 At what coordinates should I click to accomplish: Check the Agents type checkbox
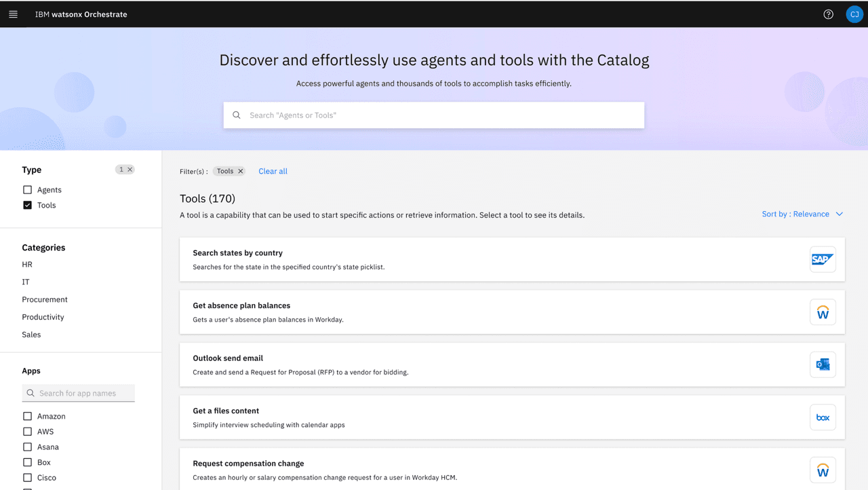click(x=27, y=190)
